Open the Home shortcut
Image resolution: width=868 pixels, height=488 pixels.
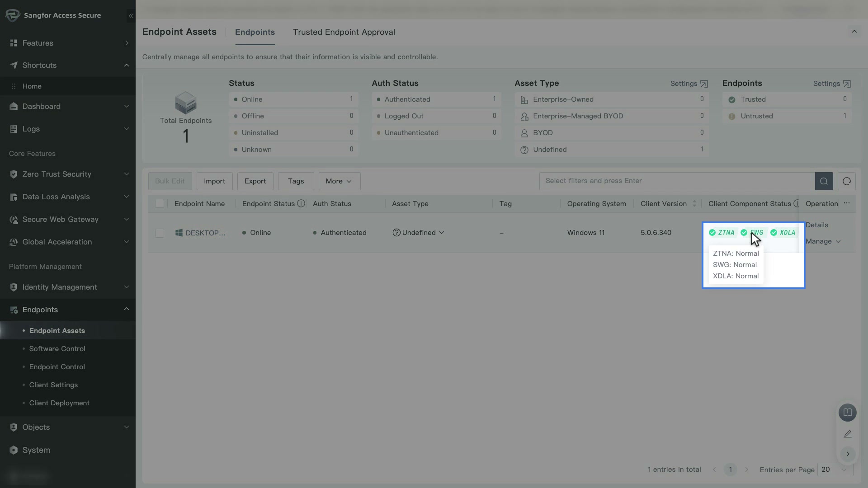click(68, 86)
